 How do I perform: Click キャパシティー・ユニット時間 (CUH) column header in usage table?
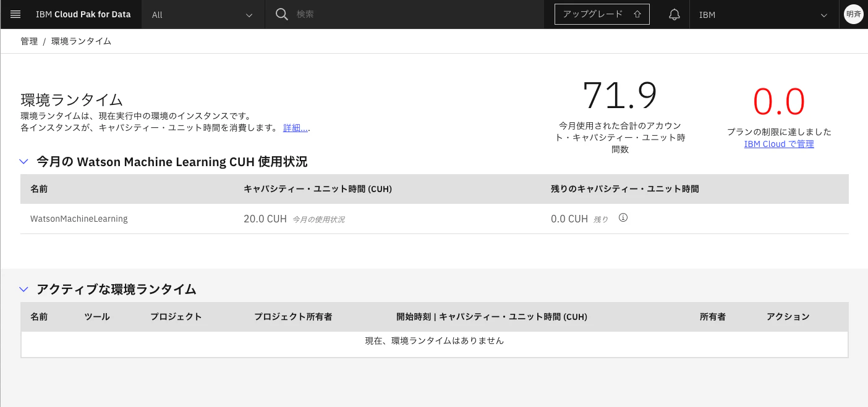(x=318, y=189)
